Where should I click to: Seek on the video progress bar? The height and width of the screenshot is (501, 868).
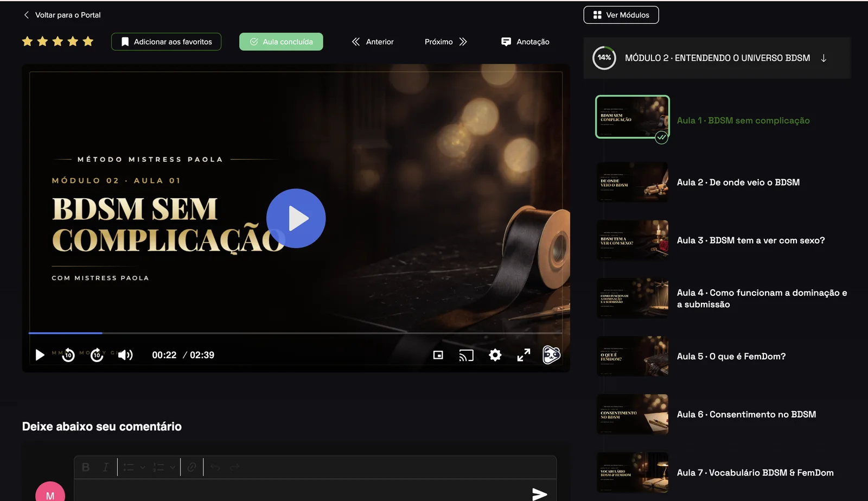click(296, 333)
